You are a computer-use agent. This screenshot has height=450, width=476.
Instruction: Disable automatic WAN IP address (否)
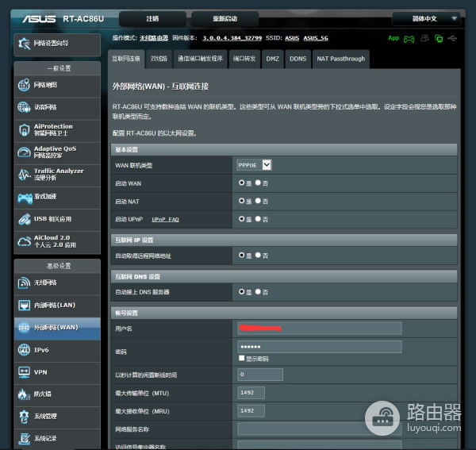pos(258,256)
